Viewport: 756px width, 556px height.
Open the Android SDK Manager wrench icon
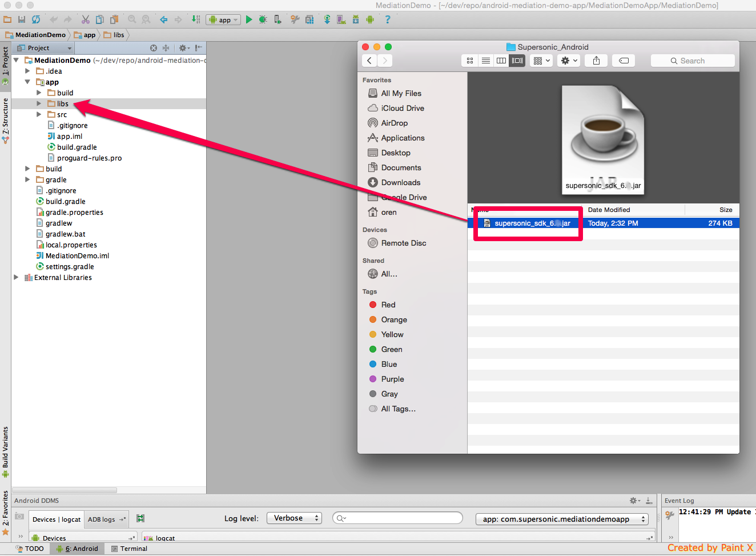pyautogui.click(x=295, y=19)
